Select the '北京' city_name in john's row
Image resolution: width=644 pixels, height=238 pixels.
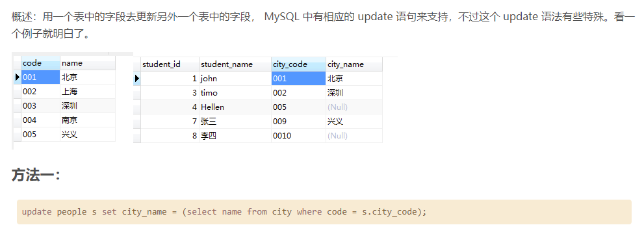click(354, 79)
